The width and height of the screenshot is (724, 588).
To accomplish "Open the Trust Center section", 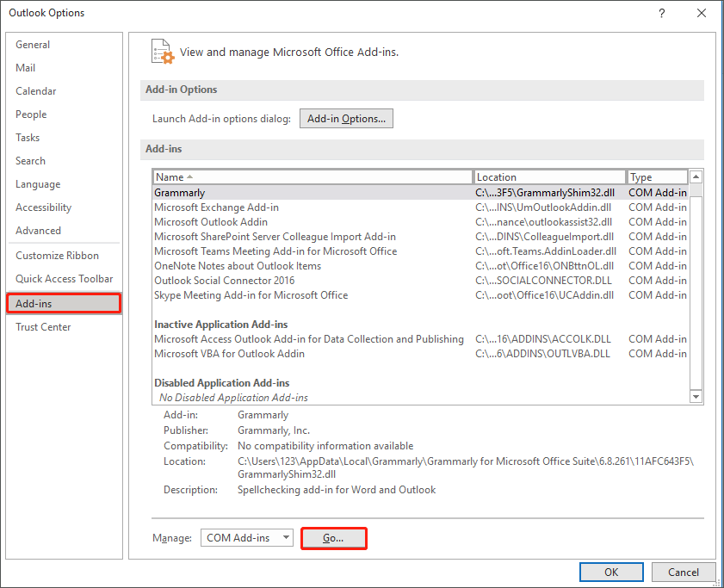I will click(x=43, y=326).
